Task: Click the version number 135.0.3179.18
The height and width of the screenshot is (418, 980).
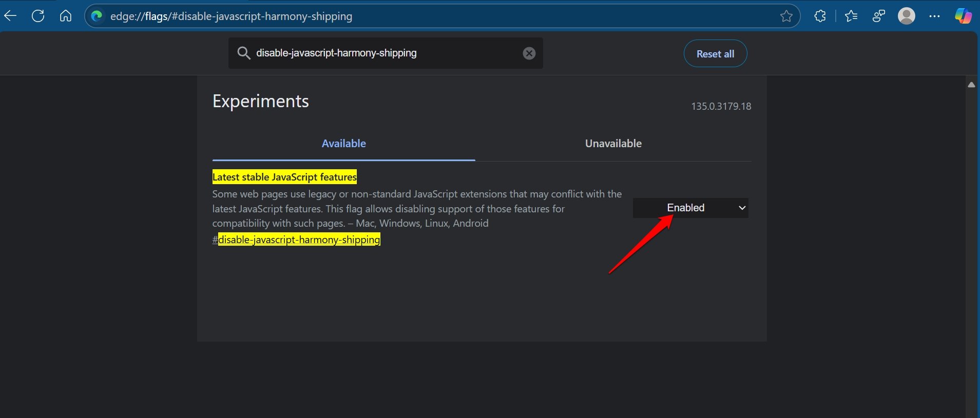Action: 721,106
